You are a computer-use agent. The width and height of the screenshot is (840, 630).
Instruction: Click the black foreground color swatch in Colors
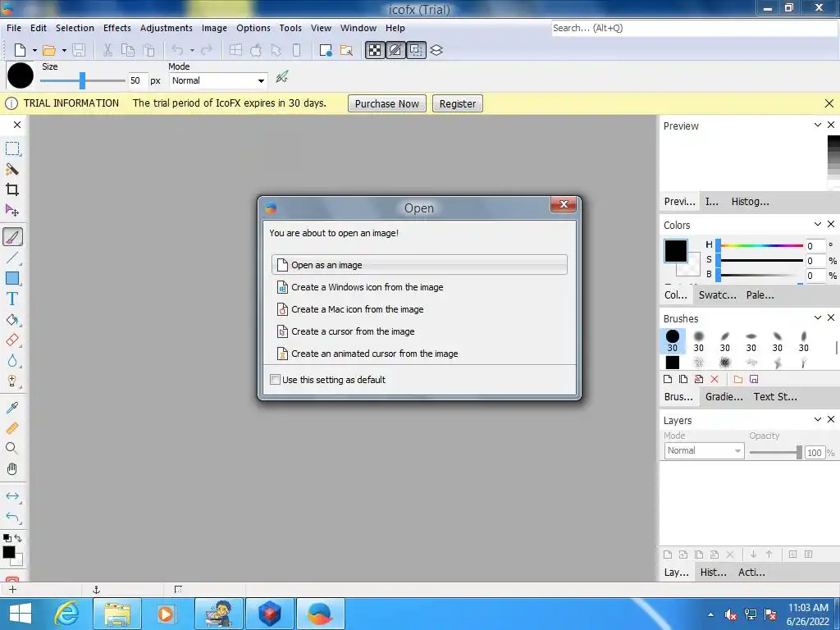coord(676,251)
